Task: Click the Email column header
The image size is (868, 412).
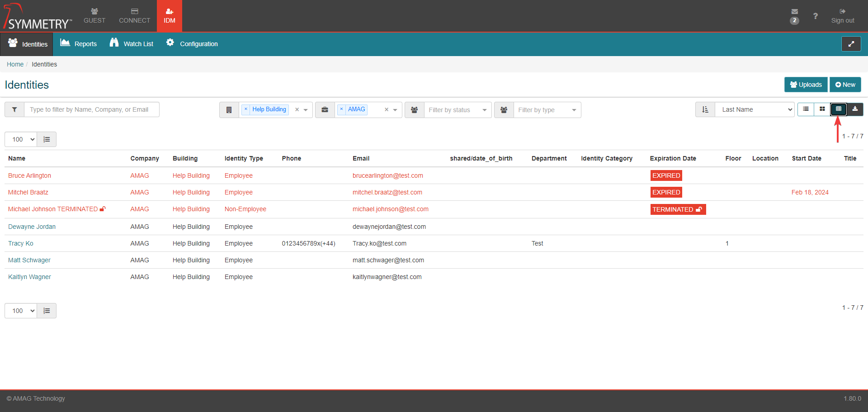Action: point(361,158)
